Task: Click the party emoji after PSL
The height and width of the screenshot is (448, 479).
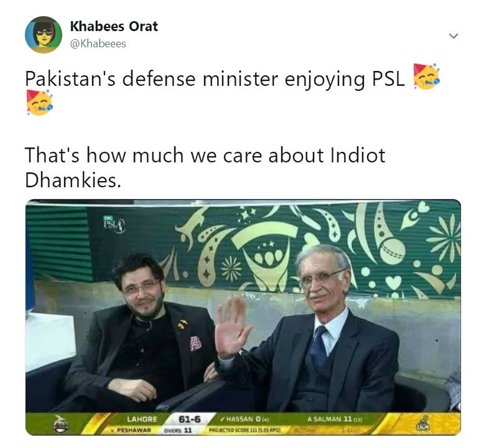Action: 427,77
